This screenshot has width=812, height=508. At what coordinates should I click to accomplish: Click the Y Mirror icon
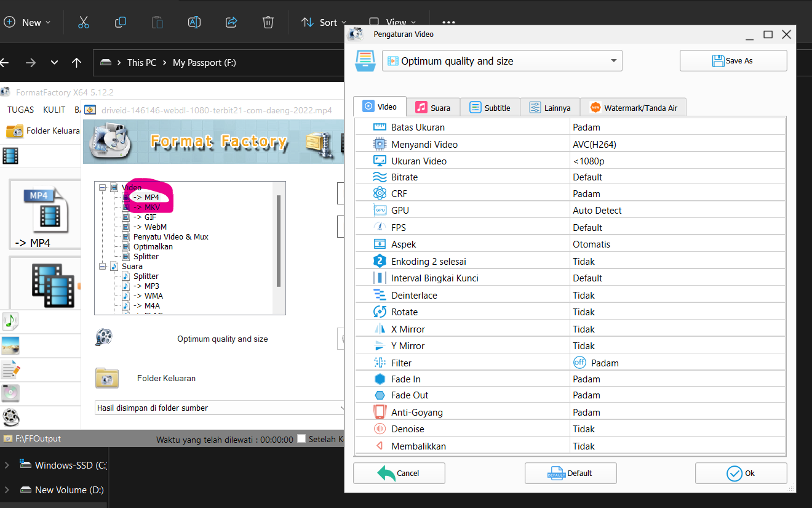pyautogui.click(x=380, y=345)
